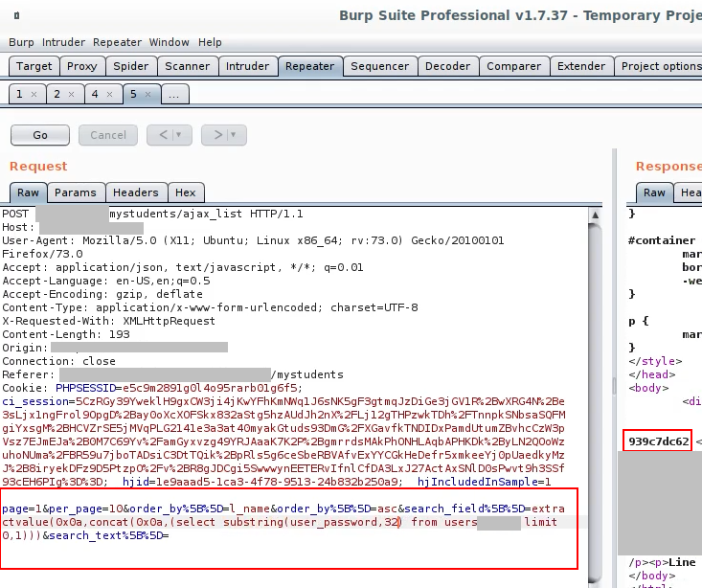Click the Accept-Encoding: gzip, deflate line

pyautogui.click(x=102, y=294)
